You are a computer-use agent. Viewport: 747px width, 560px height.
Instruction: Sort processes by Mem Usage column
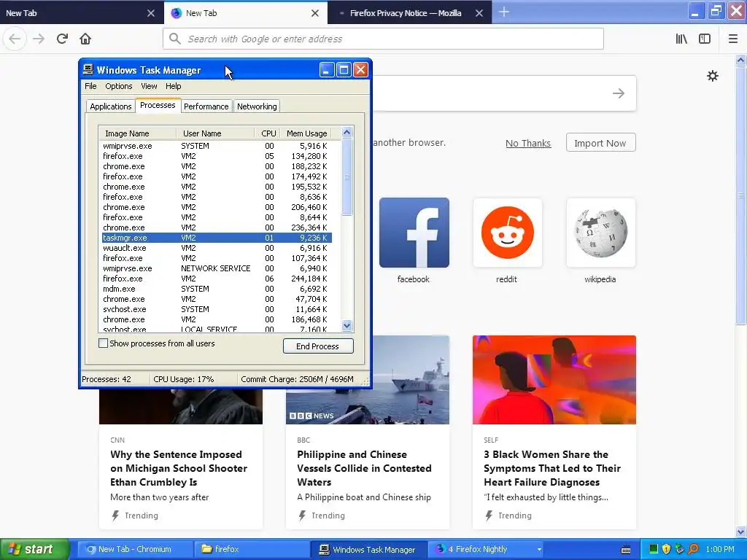307,133
